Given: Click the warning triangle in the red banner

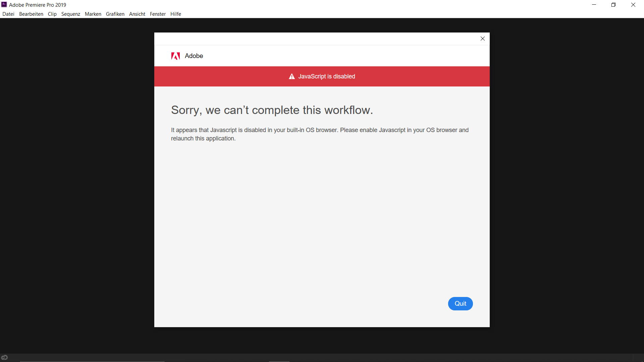Looking at the screenshot, I should tap(292, 76).
